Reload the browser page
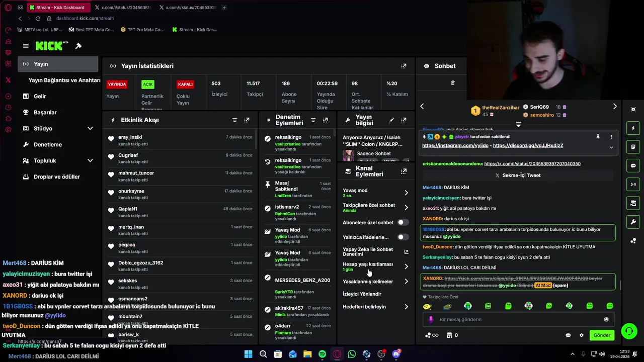Image resolution: width=644 pixels, height=362 pixels. (x=38, y=19)
